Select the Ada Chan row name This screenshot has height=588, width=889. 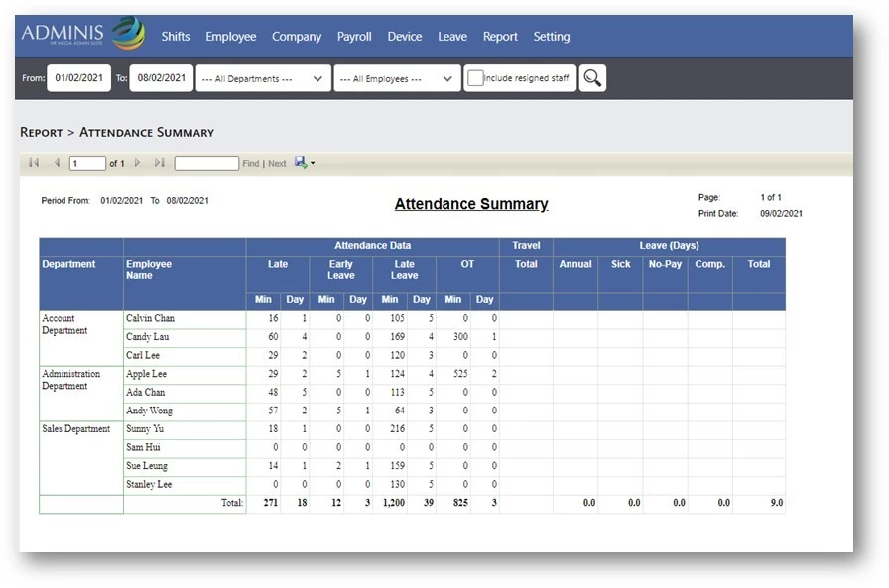click(145, 392)
